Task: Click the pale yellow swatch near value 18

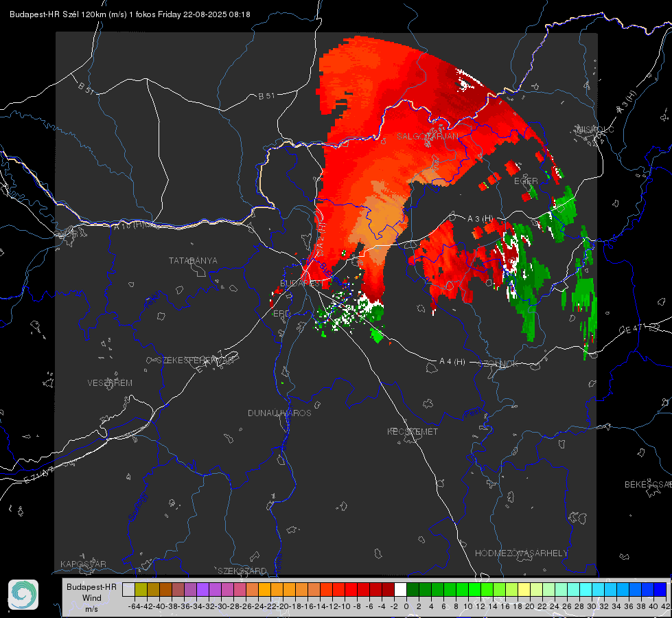Action: coord(524,589)
